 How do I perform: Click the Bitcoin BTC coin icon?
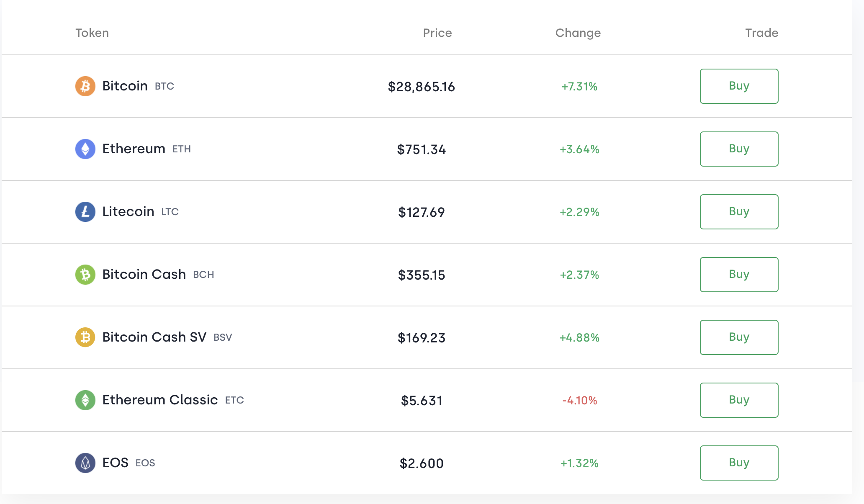[85, 86]
